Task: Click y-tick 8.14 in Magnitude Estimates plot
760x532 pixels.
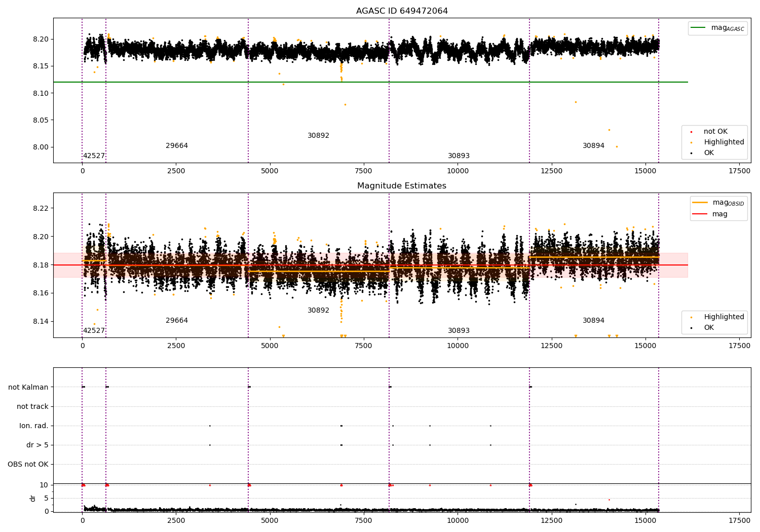Action: pos(41,322)
